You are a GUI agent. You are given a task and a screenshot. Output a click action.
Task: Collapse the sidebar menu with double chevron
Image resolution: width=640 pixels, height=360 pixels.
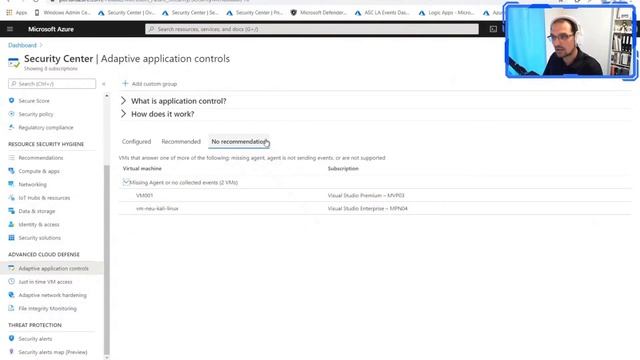click(x=104, y=84)
